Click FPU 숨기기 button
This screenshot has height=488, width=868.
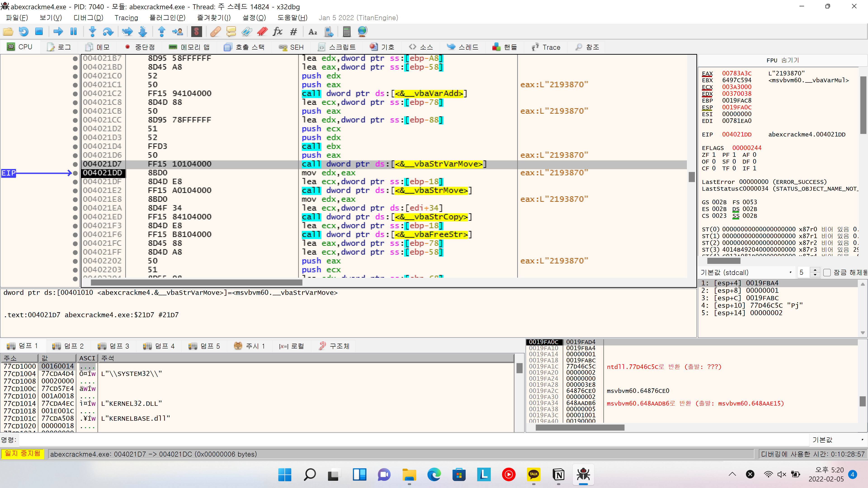point(782,60)
